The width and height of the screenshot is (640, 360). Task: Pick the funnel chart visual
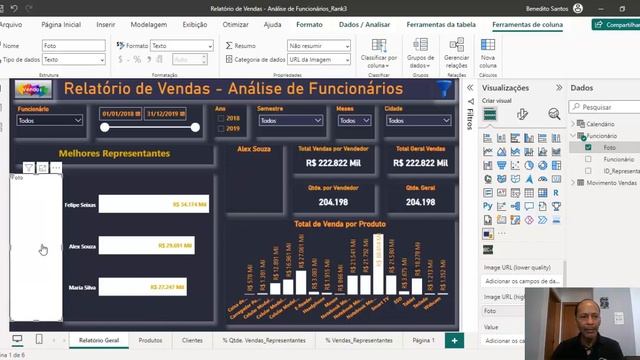501,165
